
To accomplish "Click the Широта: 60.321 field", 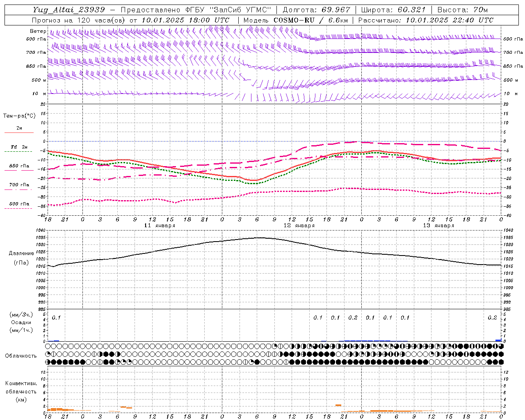I will 393,10.
